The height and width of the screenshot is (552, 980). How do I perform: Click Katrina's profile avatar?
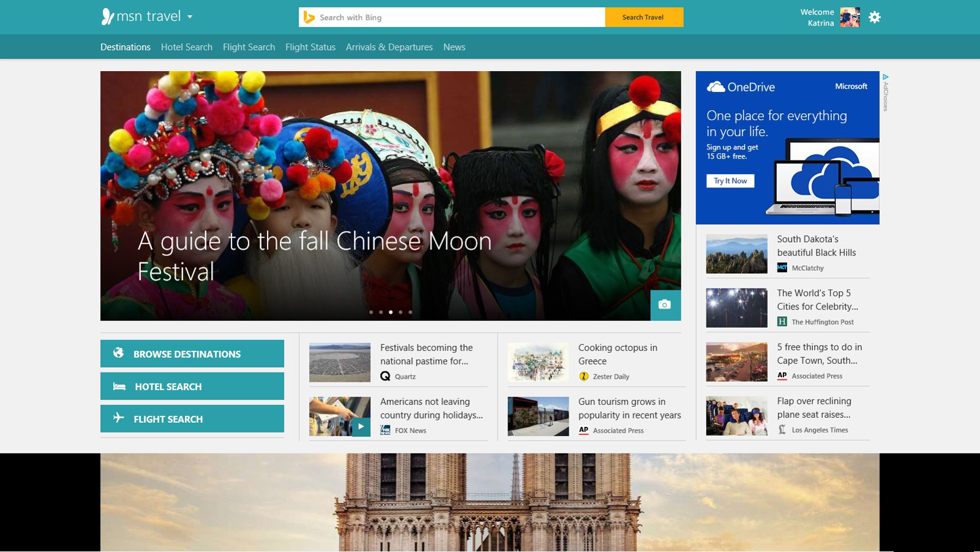pyautogui.click(x=850, y=17)
